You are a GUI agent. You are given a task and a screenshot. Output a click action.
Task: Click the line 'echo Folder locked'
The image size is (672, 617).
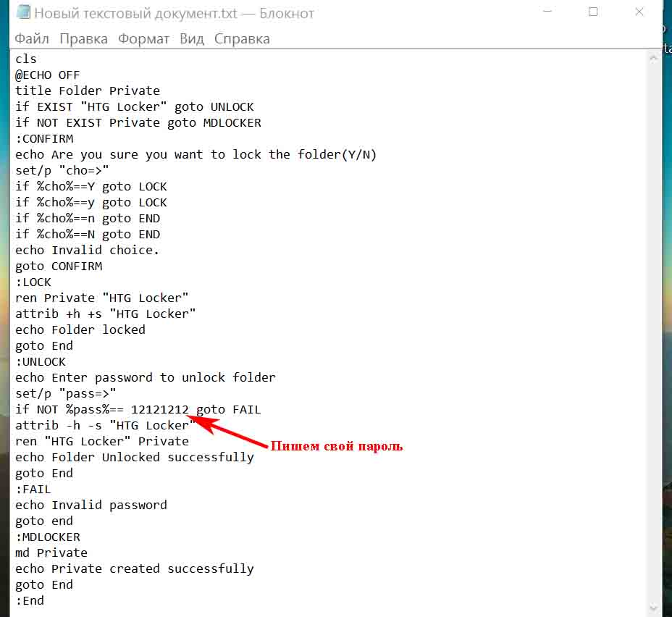(80, 330)
